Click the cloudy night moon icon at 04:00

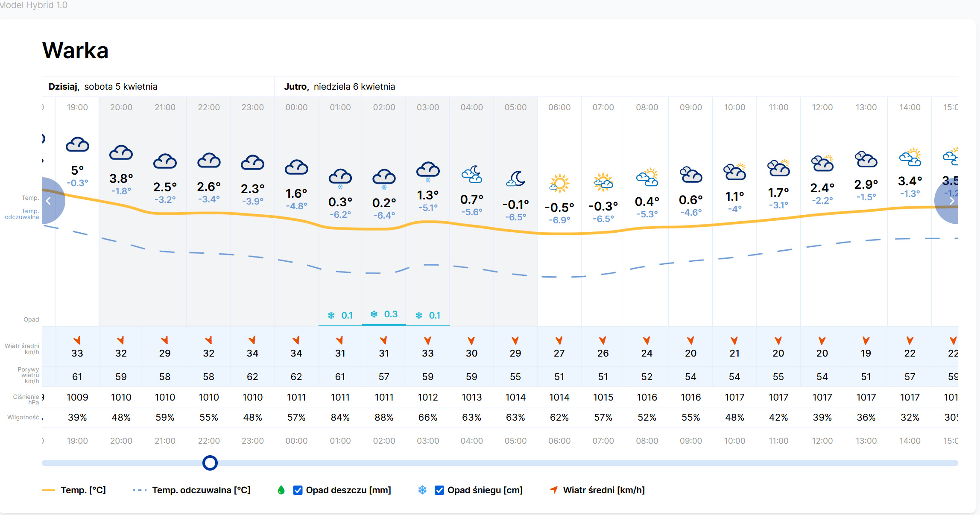471,175
